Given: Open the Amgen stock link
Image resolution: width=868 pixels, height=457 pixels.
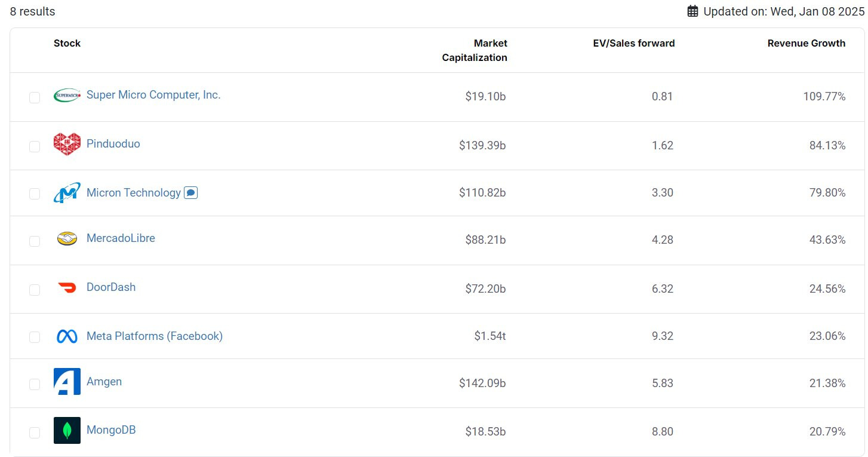Looking at the screenshot, I should click(x=104, y=382).
